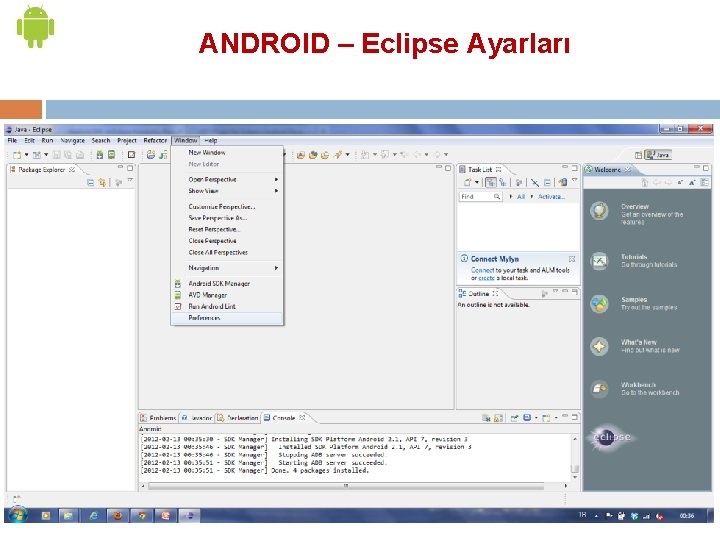Click the Activate link in Task List

point(551,197)
